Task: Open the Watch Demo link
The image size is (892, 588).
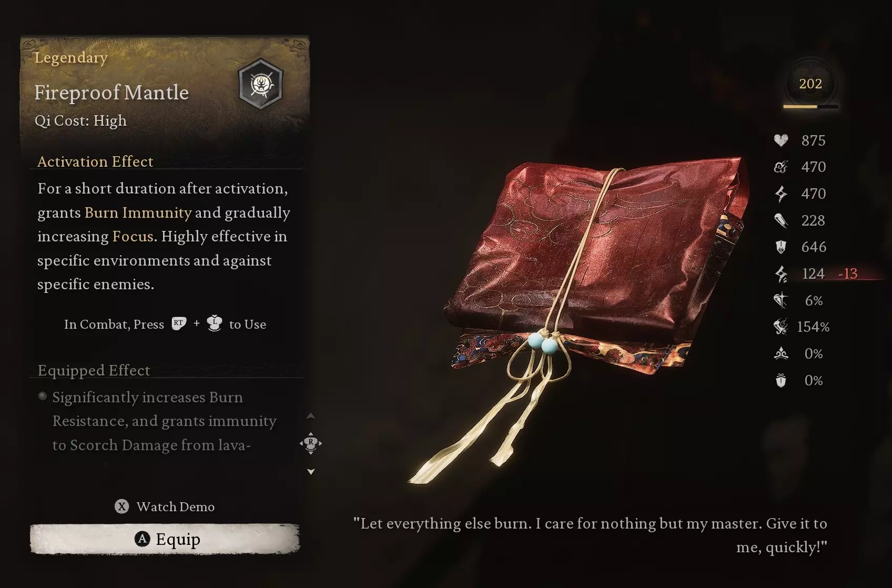Action: tap(175, 506)
